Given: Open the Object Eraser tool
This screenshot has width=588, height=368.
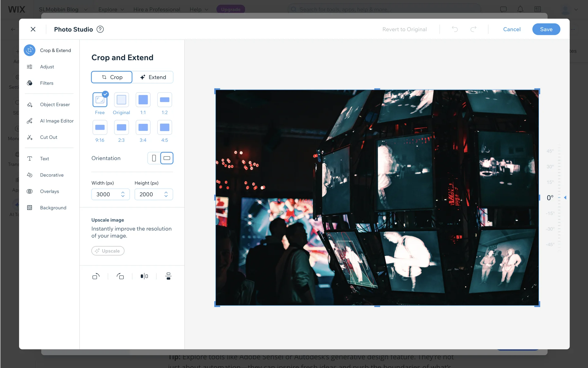Looking at the screenshot, I should click(x=55, y=105).
